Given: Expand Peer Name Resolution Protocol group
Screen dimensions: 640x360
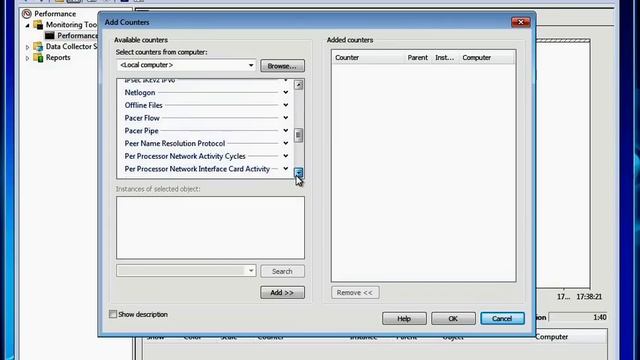Looking at the screenshot, I should tap(286, 143).
